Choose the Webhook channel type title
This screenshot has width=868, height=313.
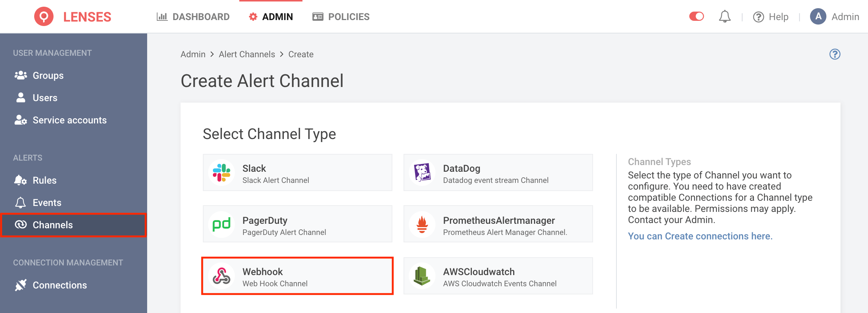pyautogui.click(x=263, y=272)
